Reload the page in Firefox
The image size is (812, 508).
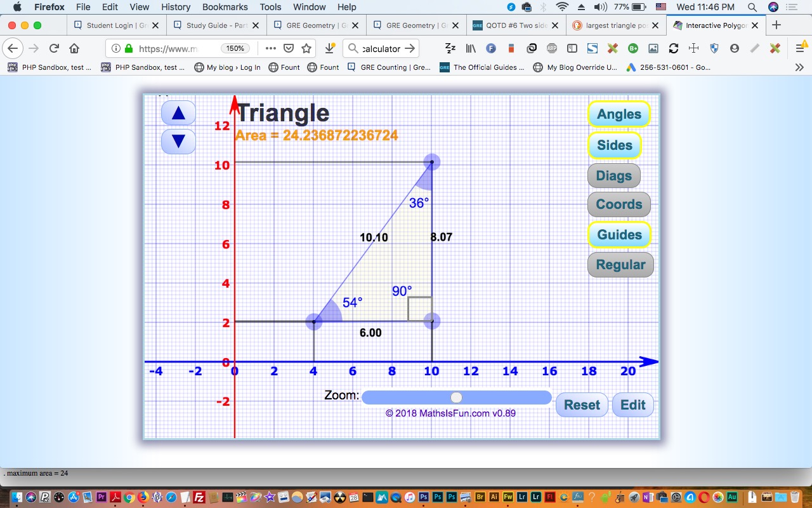pos(55,48)
